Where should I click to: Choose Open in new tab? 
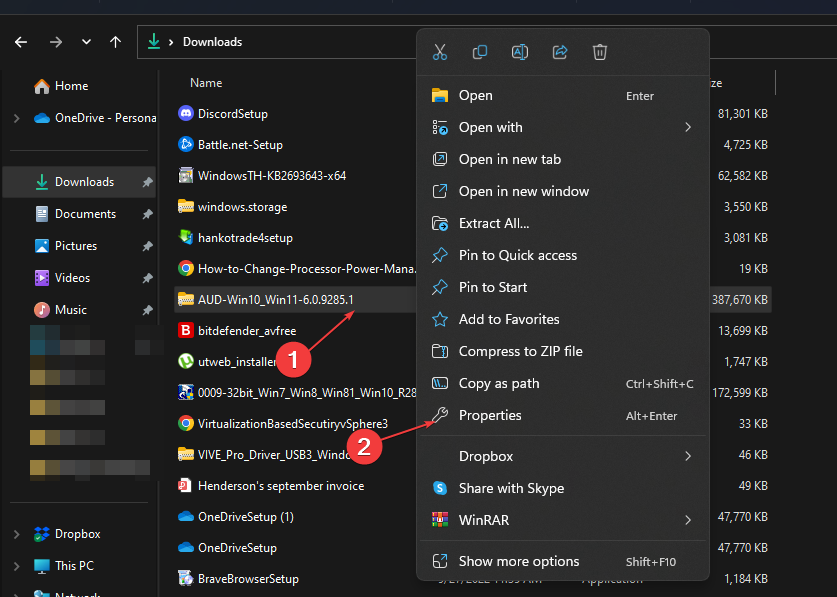point(563,160)
